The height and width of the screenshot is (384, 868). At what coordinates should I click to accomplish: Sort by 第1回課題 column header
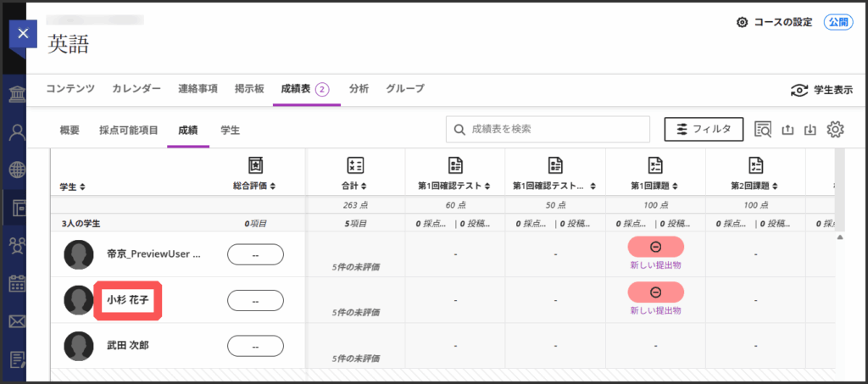(655, 186)
